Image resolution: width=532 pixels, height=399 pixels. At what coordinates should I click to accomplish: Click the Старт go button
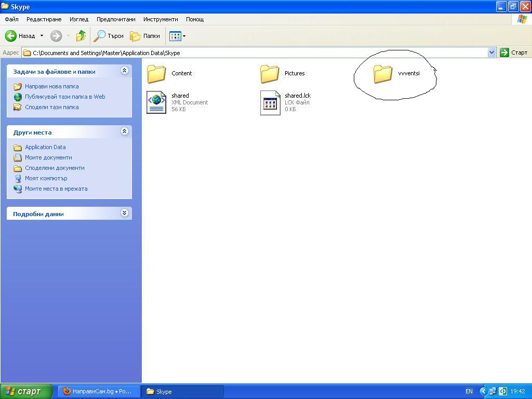coord(514,52)
